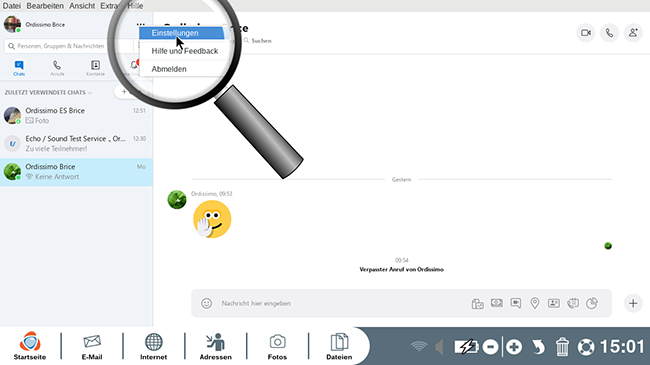This screenshot has width=650, height=365.
Task: Open Dateien from the bottom bar
Action: point(339,346)
